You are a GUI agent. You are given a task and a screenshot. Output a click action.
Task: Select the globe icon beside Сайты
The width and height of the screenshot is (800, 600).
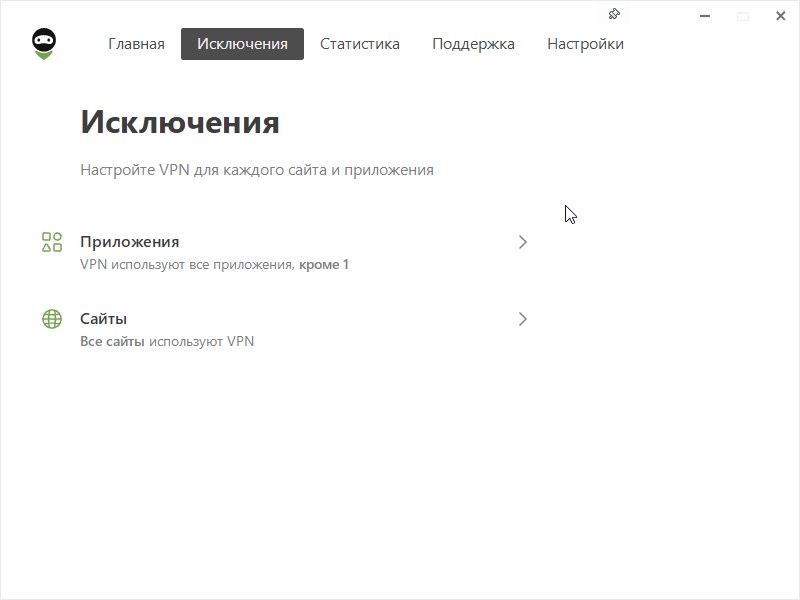pos(50,318)
